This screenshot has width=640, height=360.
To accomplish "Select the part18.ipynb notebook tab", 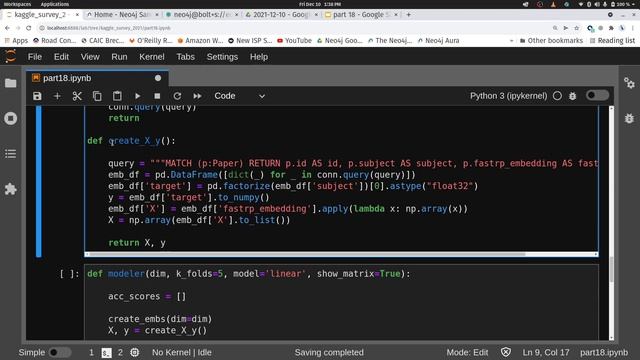I will pyautogui.click(x=97, y=78).
